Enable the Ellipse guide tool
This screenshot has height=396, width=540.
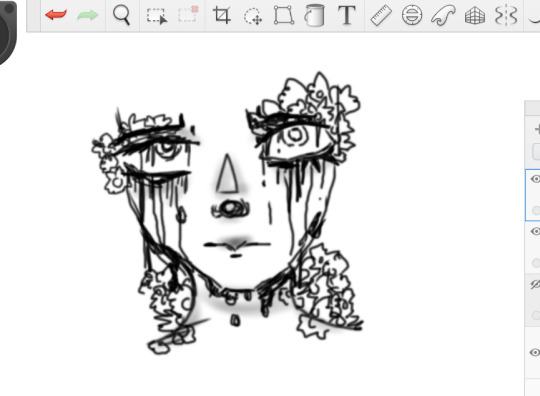pyautogui.click(x=412, y=15)
